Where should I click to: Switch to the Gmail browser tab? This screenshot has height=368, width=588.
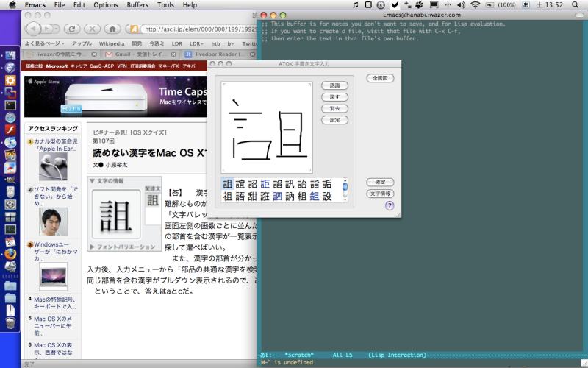pos(140,54)
